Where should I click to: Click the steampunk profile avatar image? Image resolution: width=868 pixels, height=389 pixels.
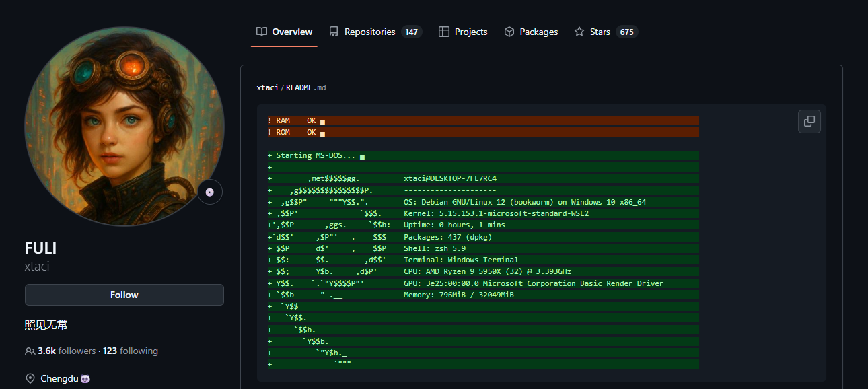point(124,126)
